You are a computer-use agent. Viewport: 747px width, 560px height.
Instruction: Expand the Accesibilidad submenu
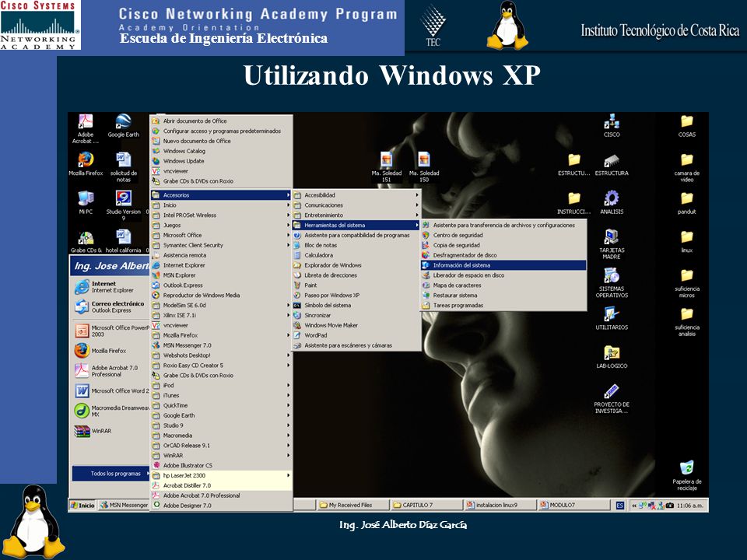[356, 194]
